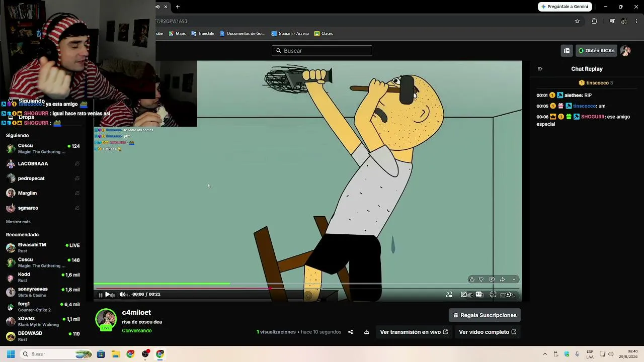This screenshot has height=362, width=644.
Task: Open SHOGURR's username in Chat Replay
Action: coord(592,117)
